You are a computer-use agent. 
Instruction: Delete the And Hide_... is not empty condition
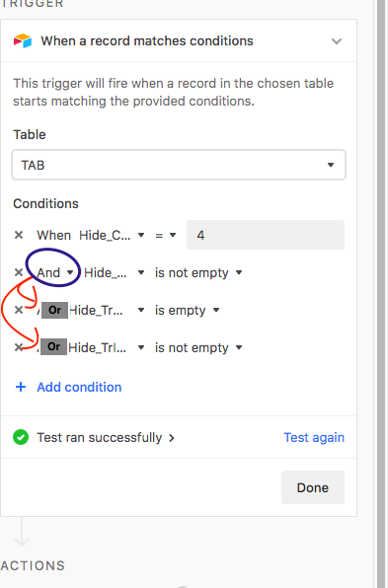click(19, 272)
